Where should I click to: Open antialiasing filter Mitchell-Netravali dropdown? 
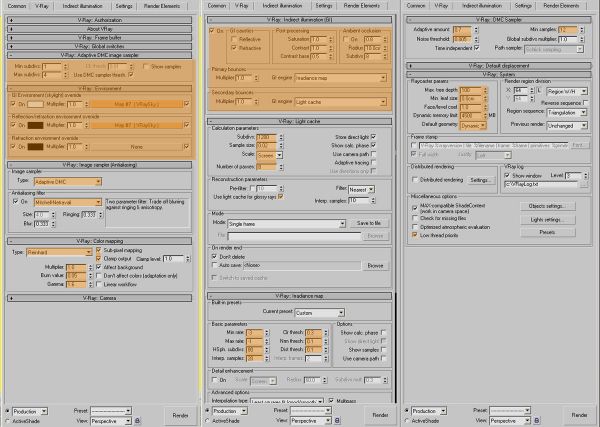pos(68,202)
